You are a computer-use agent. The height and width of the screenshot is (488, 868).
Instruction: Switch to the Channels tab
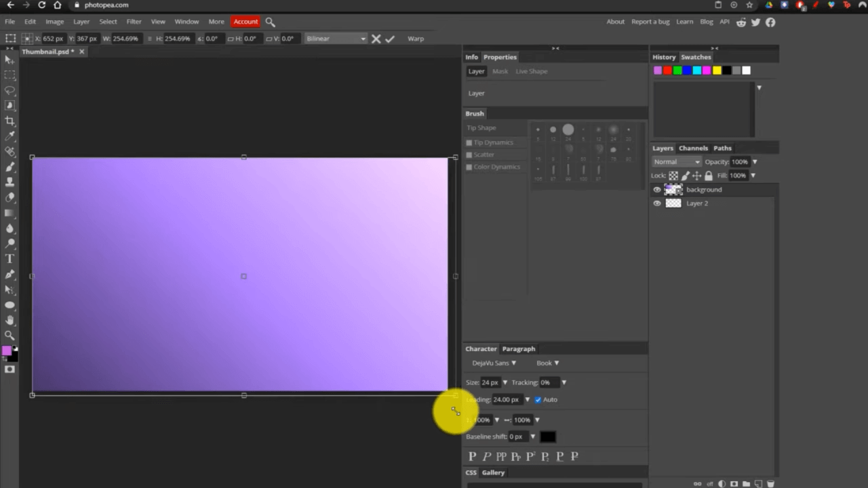(693, 148)
